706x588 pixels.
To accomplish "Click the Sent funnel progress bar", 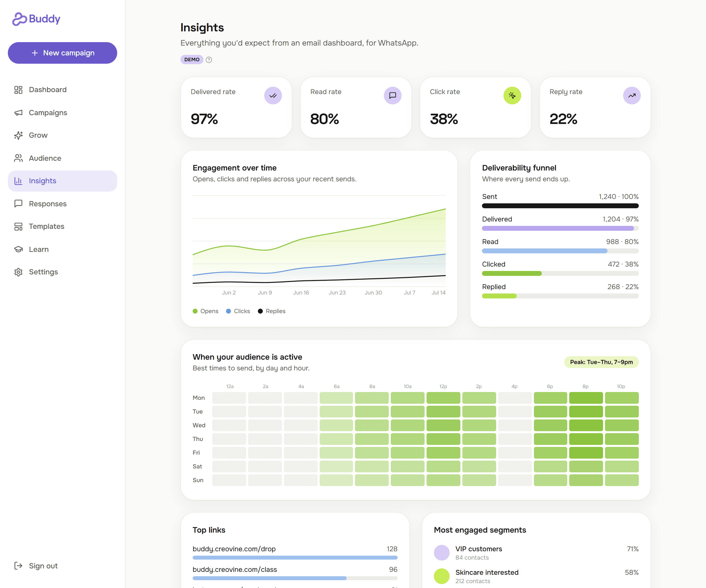I will (x=560, y=206).
